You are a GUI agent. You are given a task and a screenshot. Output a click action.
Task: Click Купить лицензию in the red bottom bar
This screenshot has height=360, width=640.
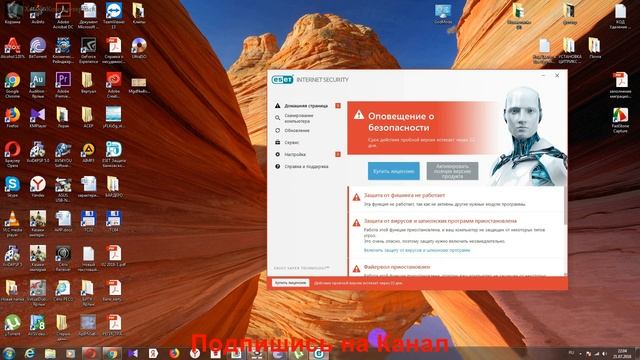pyautogui.click(x=290, y=282)
